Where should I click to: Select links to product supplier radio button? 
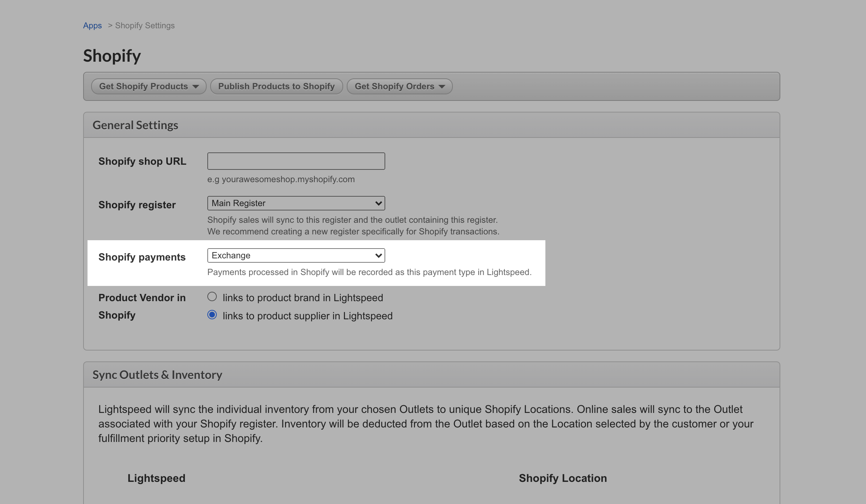coord(212,315)
